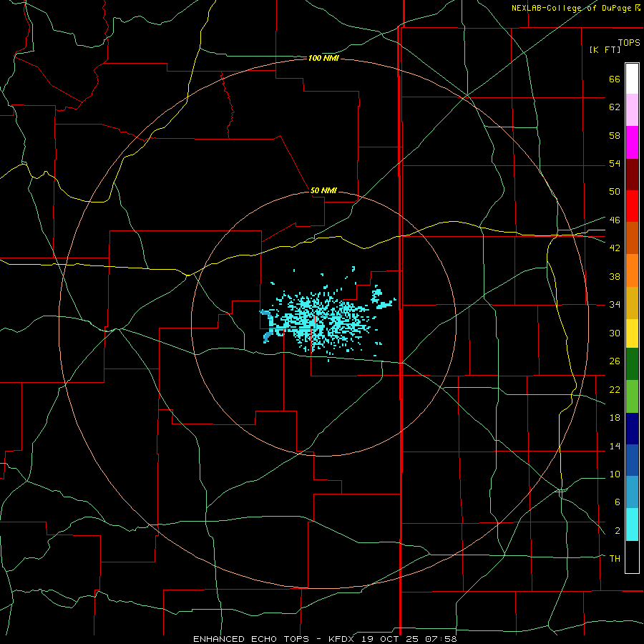This screenshot has height=644, width=644.
Task: Click the light blue legend swatch
Action: (x=632, y=492)
